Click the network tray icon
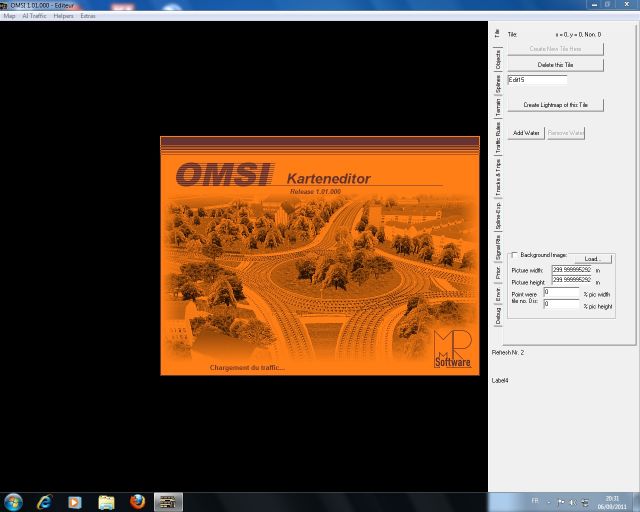Image resolution: width=640 pixels, height=512 pixels. click(x=585, y=502)
